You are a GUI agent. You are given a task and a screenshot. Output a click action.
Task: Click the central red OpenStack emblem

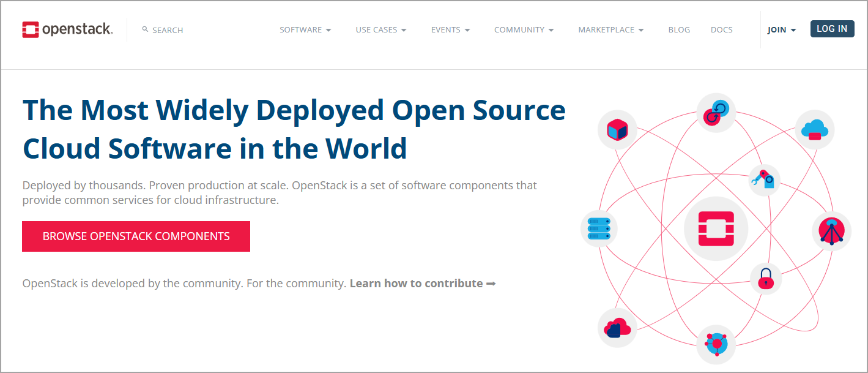(x=716, y=229)
